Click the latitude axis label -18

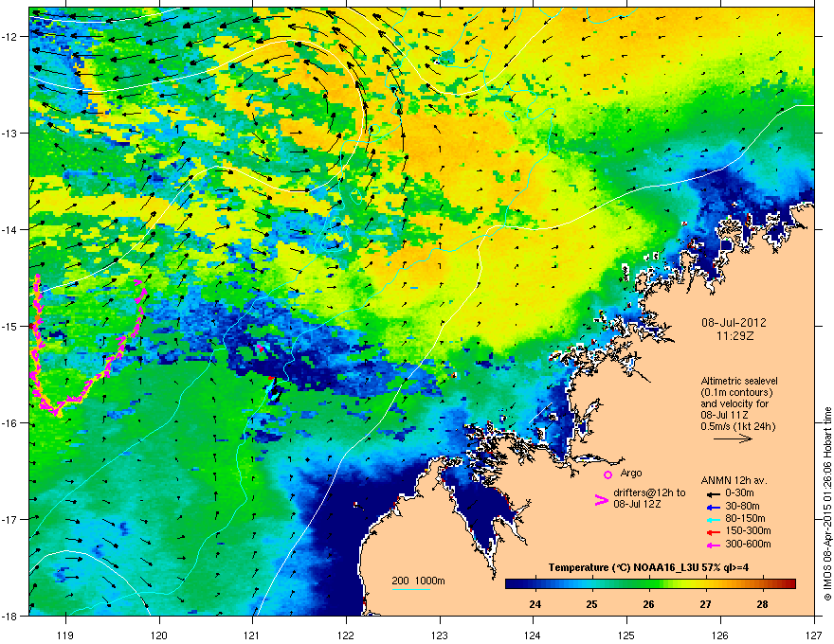point(9,616)
